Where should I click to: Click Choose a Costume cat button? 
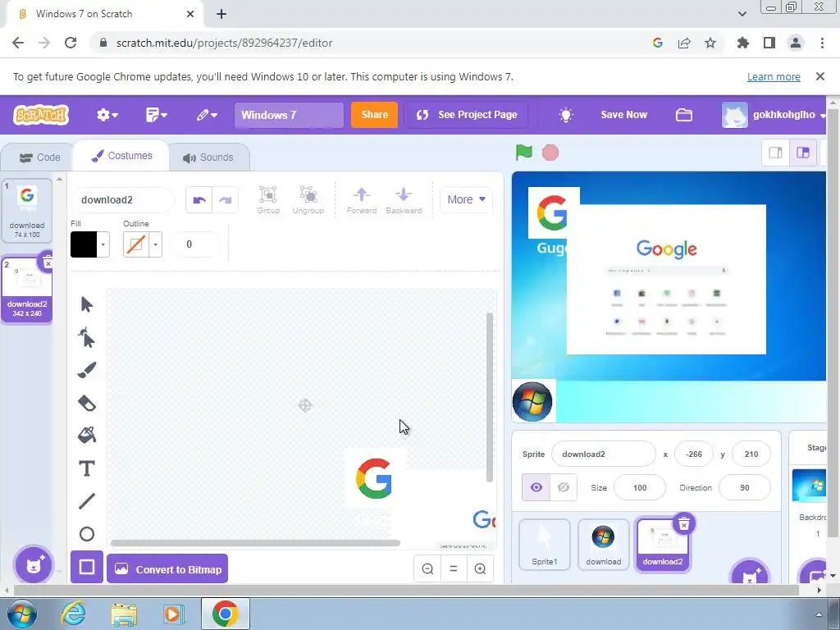click(x=33, y=564)
